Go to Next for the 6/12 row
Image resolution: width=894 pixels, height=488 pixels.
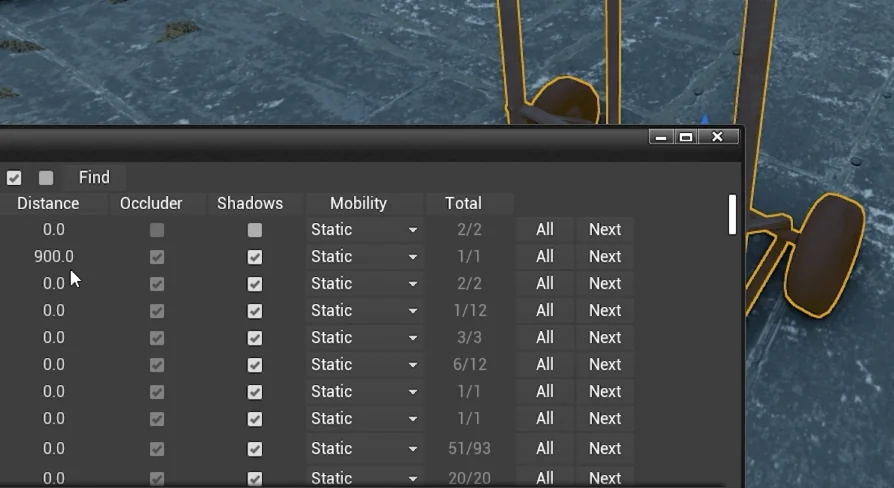pyautogui.click(x=605, y=364)
